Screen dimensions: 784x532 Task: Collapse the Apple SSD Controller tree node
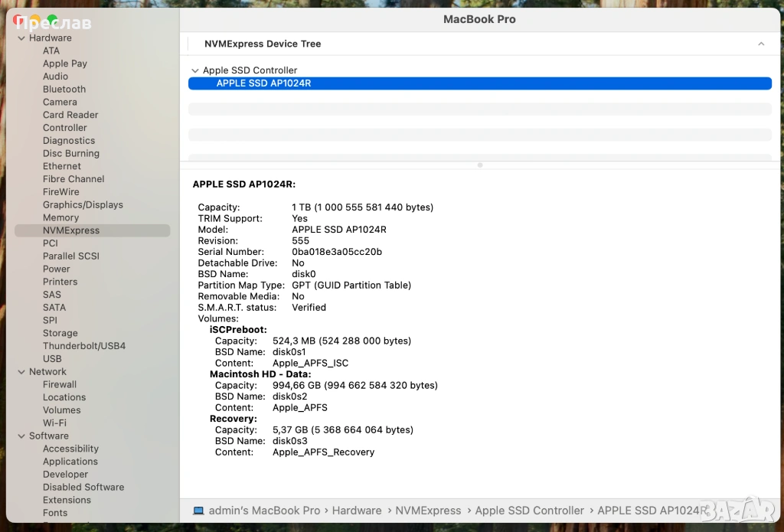click(194, 70)
